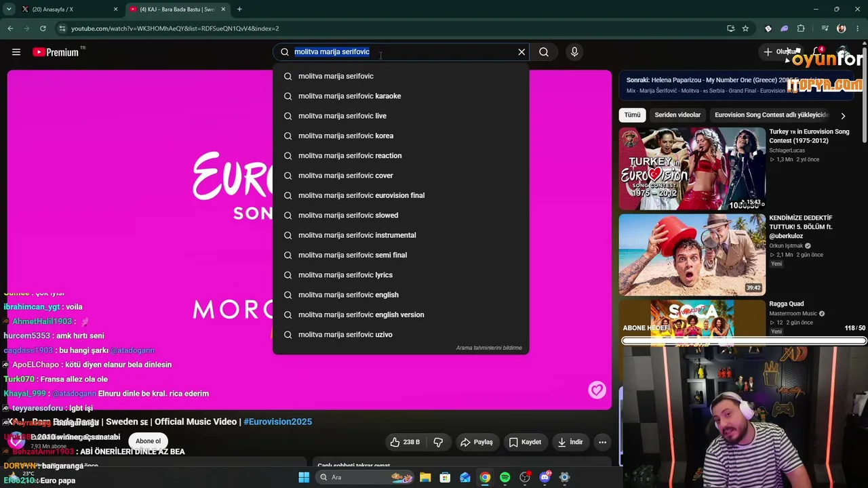
Task: Run the search with the magnifier button
Action: [544, 52]
